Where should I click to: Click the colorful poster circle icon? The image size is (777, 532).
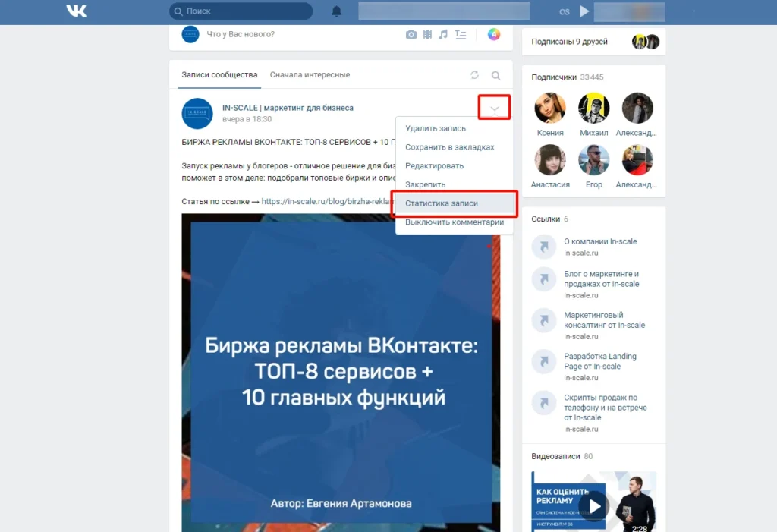tap(493, 34)
